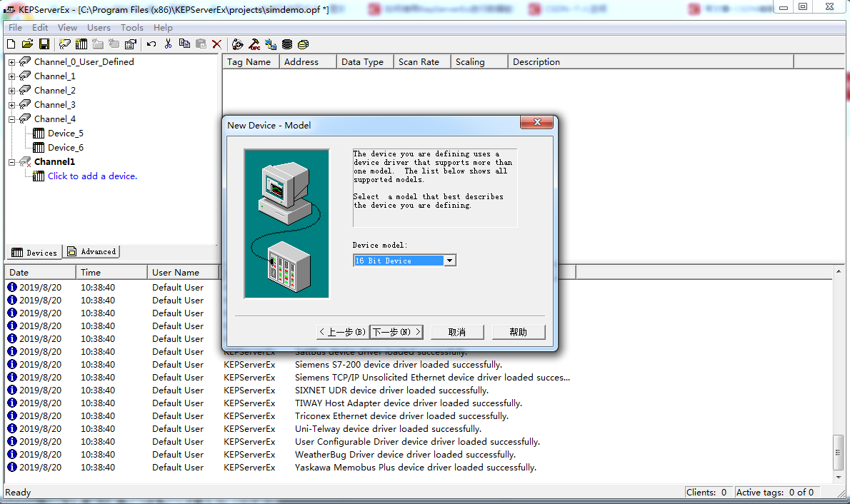Image resolution: width=850 pixels, height=504 pixels.
Task: Click the 帮助 help button
Action: [x=519, y=332]
